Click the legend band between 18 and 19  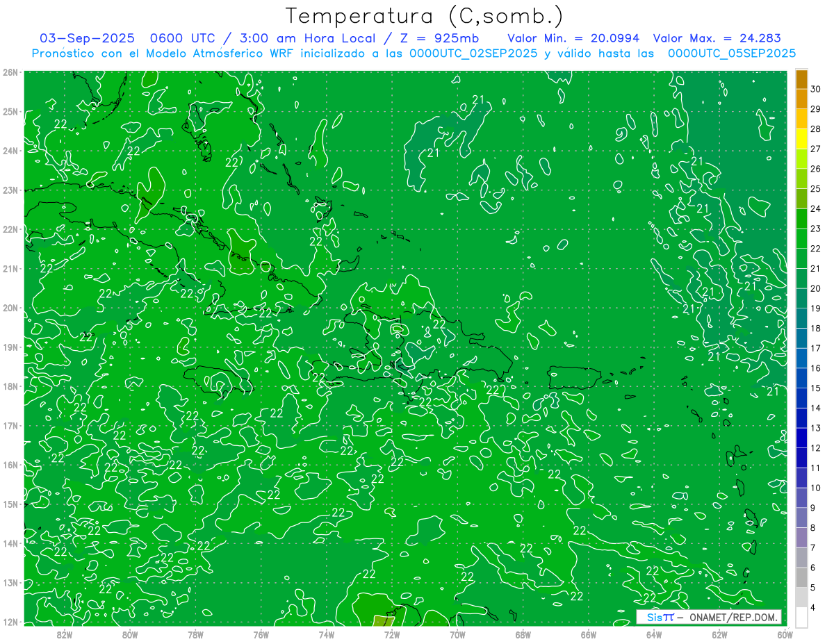802,318
